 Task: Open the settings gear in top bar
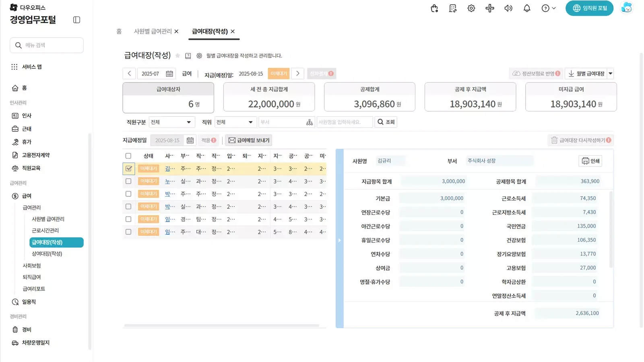point(471,8)
